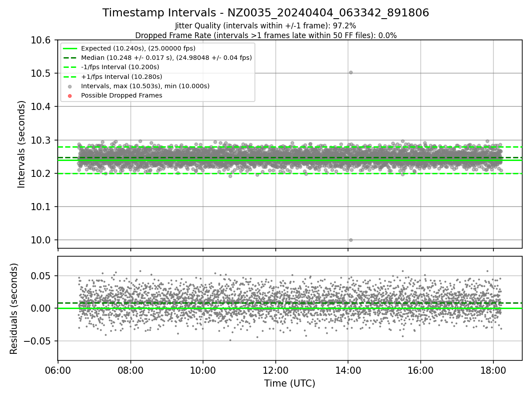Click the 'Dropped Frame Rate' subtitle line
Screen dimensions: 532x399
pyautogui.click(x=266, y=35)
